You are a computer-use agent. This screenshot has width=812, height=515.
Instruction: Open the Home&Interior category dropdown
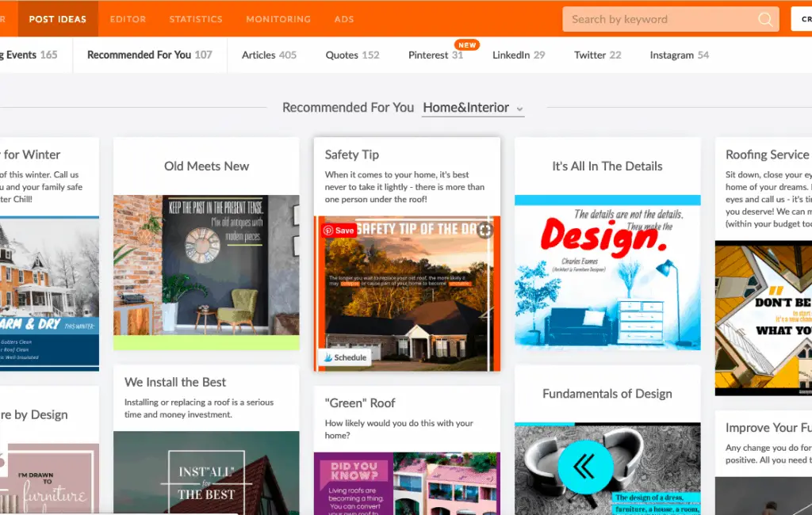click(473, 108)
